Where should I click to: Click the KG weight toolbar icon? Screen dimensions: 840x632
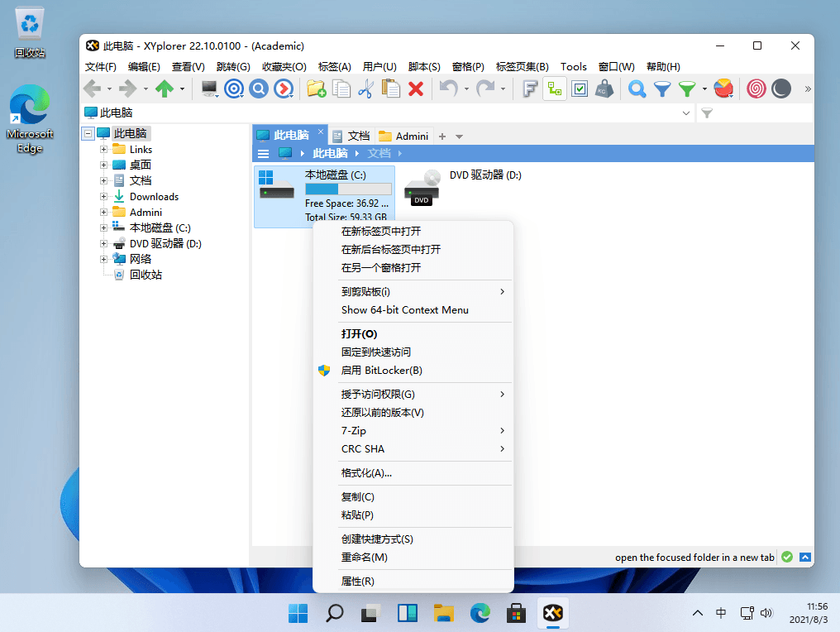pyautogui.click(x=604, y=89)
